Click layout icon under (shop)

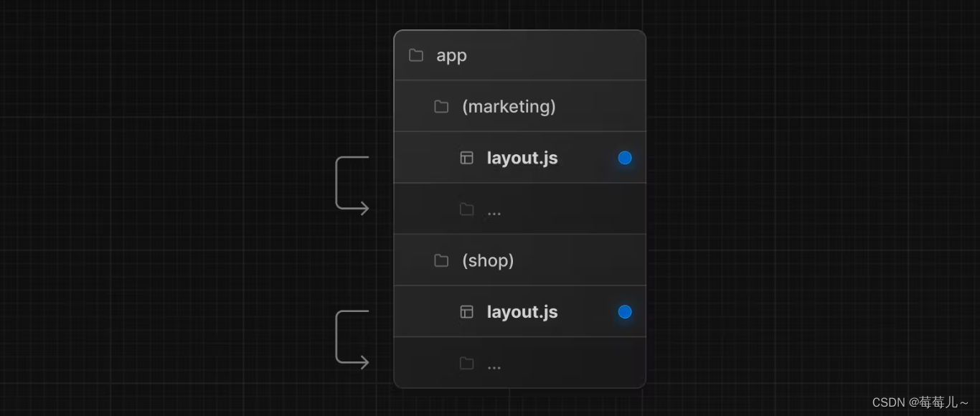click(466, 312)
